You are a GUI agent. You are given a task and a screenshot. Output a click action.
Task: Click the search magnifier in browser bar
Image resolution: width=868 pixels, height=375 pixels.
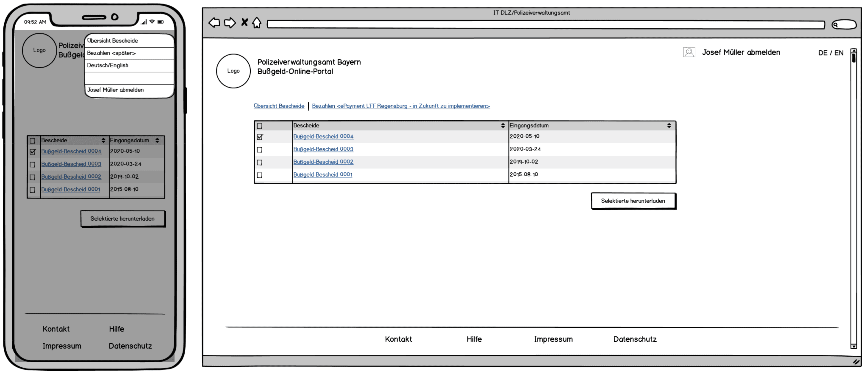pyautogui.click(x=835, y=25)
